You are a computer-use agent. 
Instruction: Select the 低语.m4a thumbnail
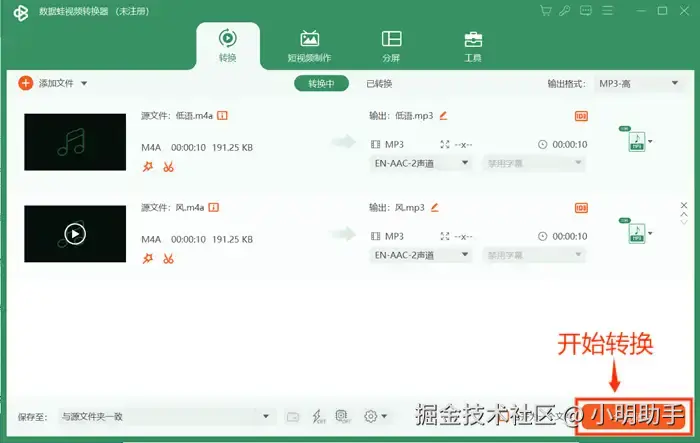75,142
